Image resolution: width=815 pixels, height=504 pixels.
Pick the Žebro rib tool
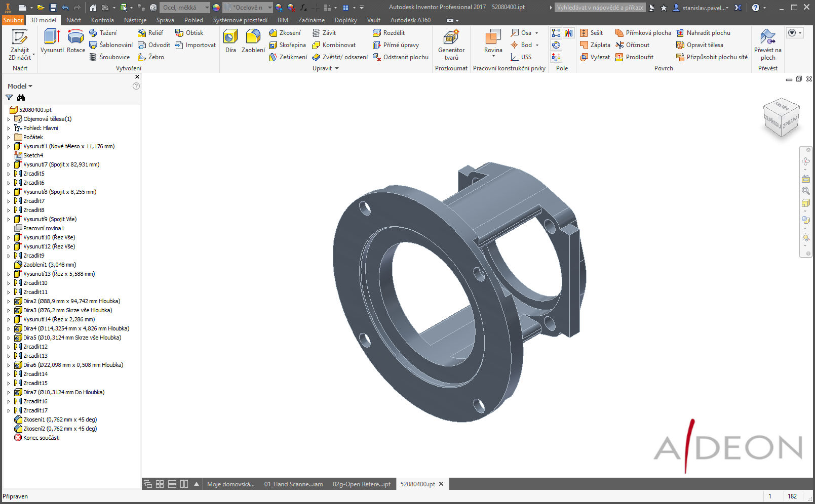tap(151, 57)
